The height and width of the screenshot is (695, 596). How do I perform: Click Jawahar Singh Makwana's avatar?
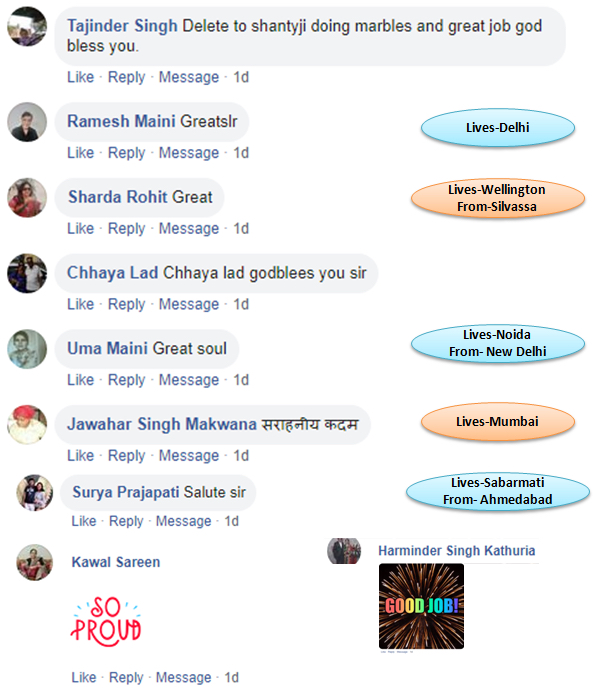tap(27, 425)
